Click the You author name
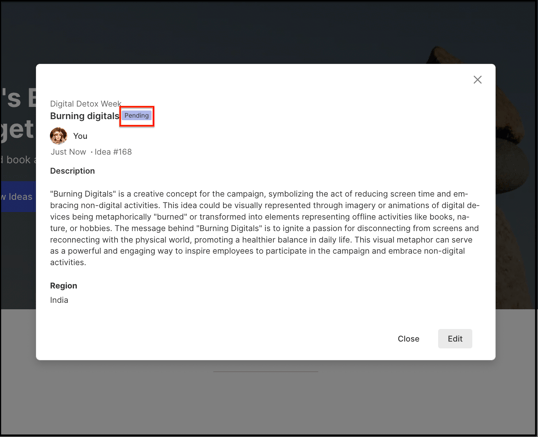The height and width of the screenshot is (437, 538). [x=80, y=136]
